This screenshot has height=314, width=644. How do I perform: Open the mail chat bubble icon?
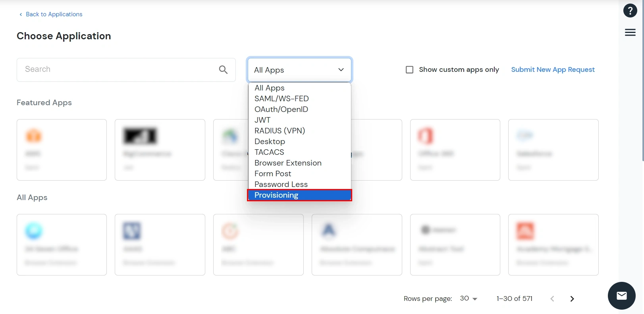622,296
